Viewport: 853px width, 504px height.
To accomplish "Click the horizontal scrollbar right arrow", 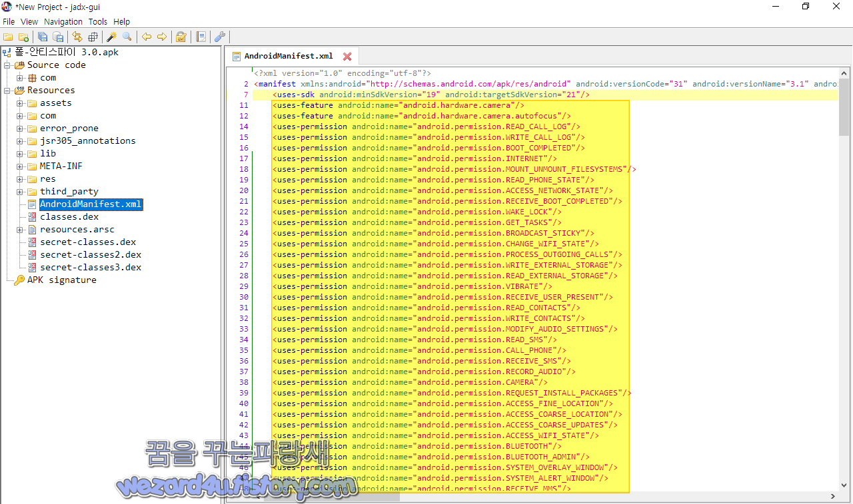I will (x=834, y=497).
